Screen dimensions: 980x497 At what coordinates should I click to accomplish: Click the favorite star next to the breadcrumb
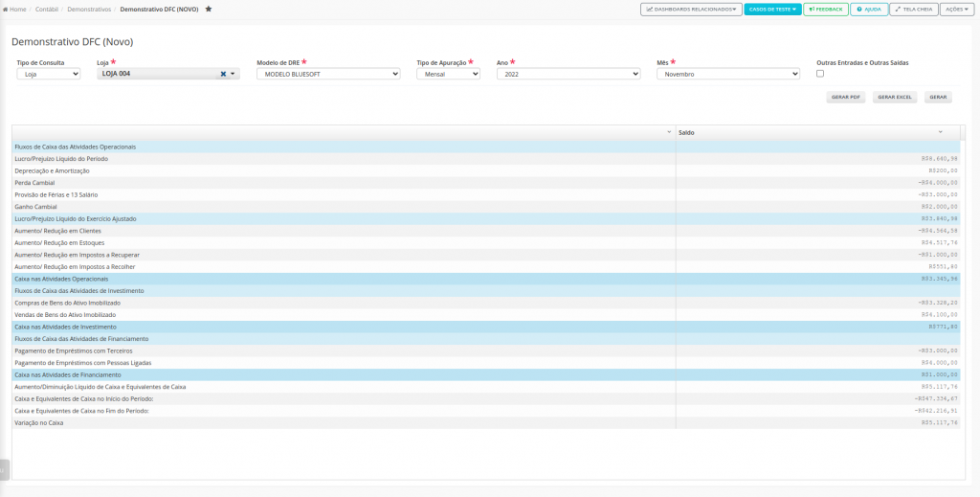[209, 9]
